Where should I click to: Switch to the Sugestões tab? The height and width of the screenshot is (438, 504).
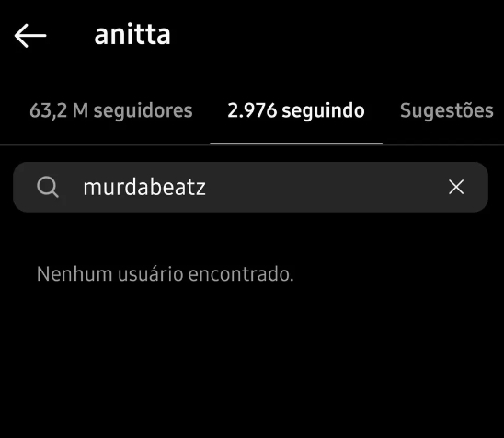[447, 110]
